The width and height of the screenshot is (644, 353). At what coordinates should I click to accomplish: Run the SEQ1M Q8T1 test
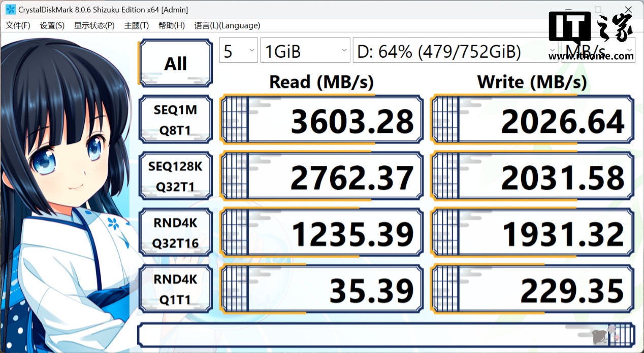click(x=175, y=120)
